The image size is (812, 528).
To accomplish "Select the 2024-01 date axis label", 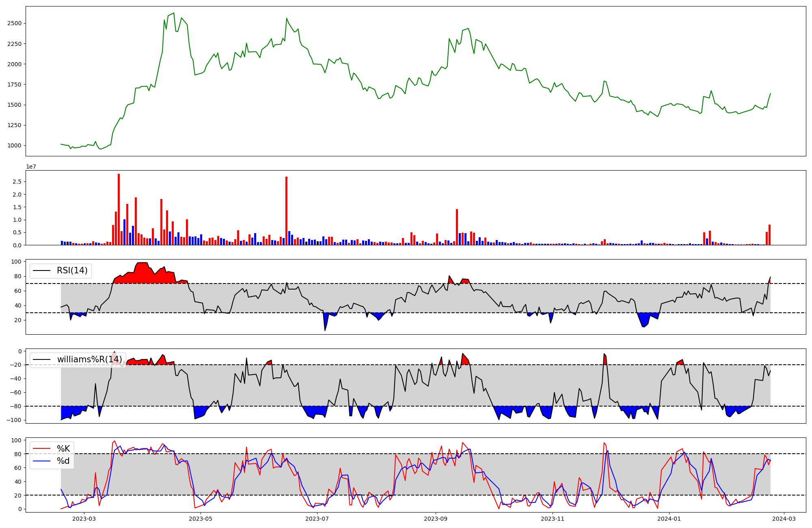I will click(669, 519).
